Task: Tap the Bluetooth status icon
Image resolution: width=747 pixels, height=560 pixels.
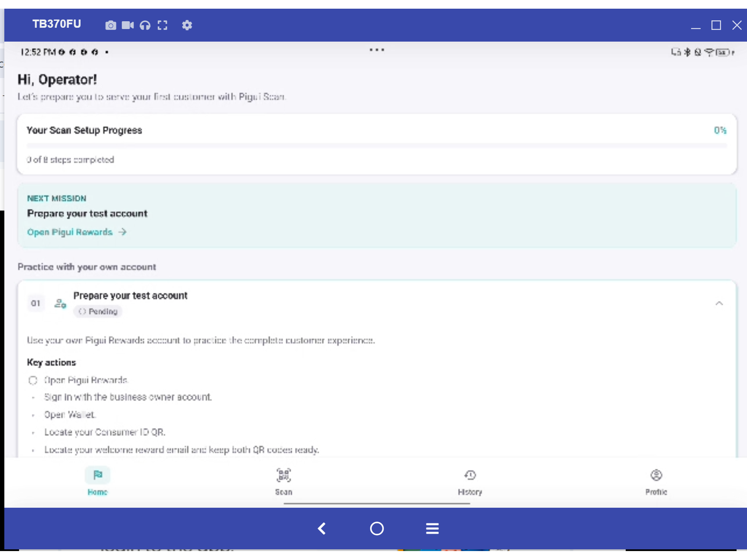Action: [687, 52]
